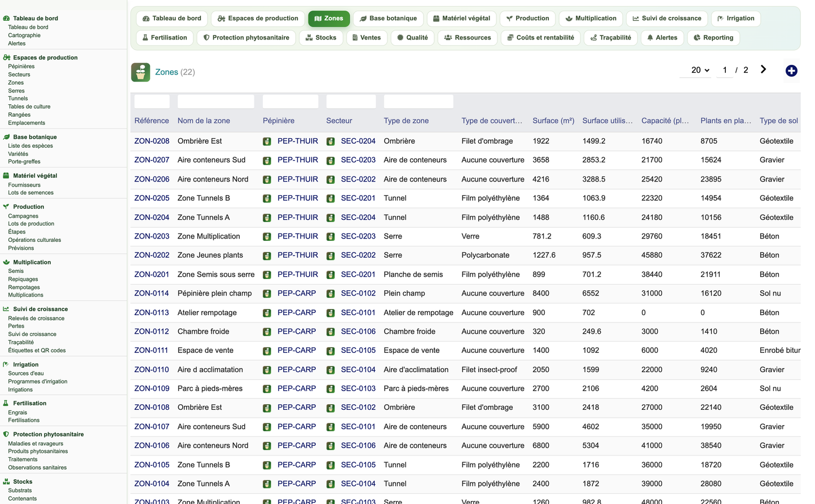This screenshot has height=504, width=815.
Task: Click the Nom de la zone filter field
Action: click(x=216, y=101)
